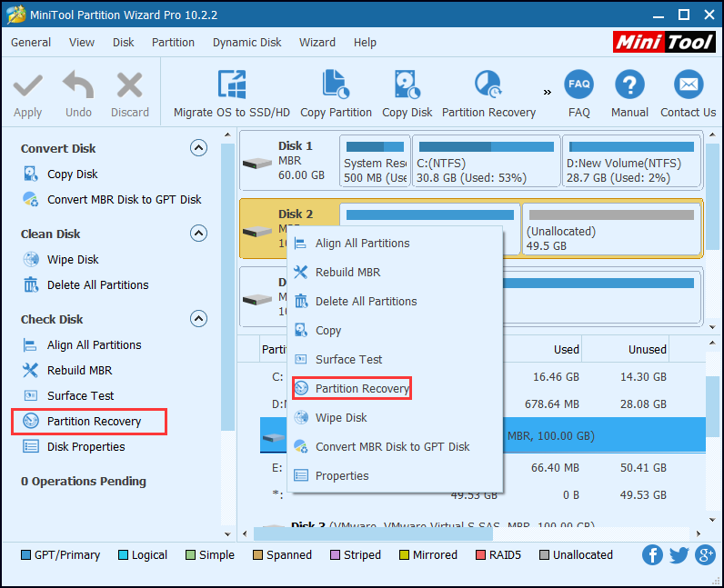Click the MiniTool logo
The image size is (724, 588).
point(664,42)
